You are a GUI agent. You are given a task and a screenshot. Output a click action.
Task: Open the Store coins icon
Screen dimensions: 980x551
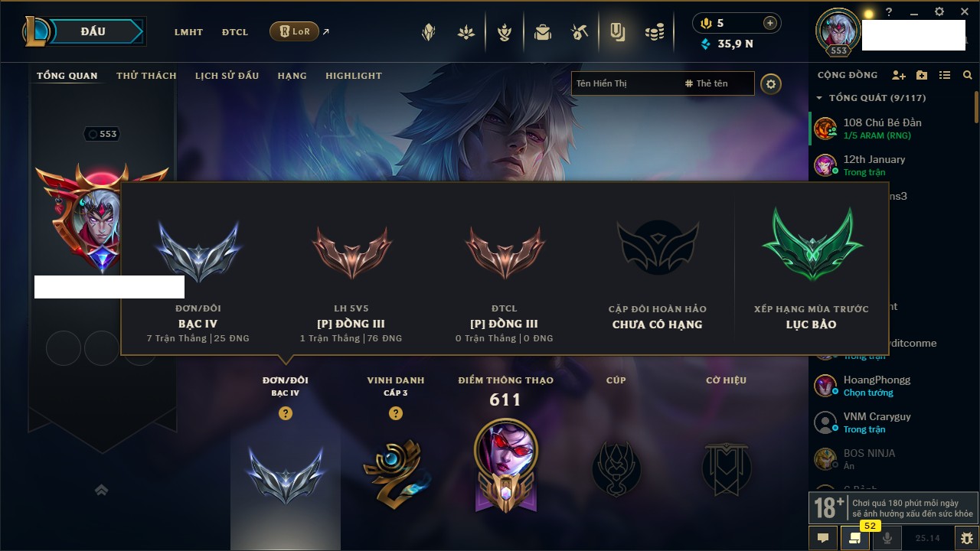coord(654,32)
